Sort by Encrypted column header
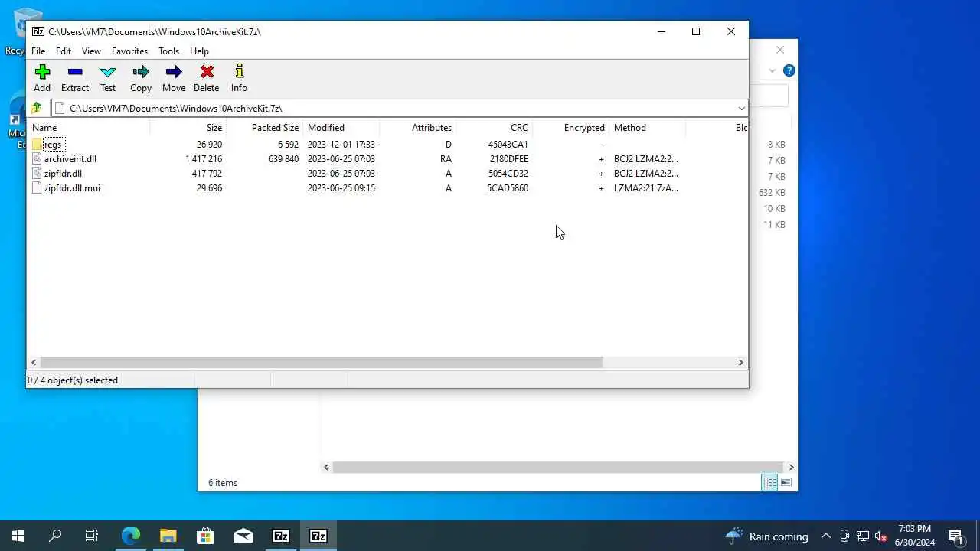The image size is (980, 551). click(x=570, y=128)
